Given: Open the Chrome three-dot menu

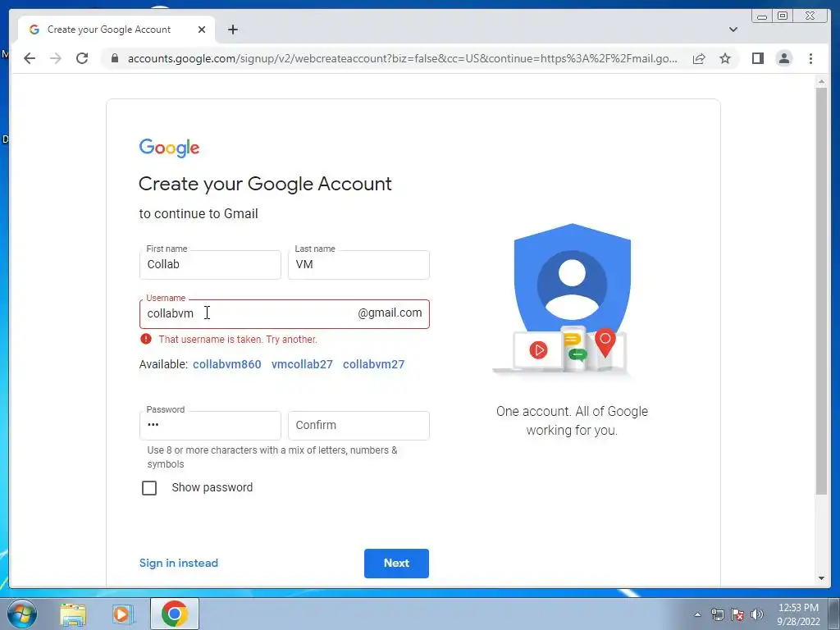Looking at the screenshot, I should click(x=811, y=58).
